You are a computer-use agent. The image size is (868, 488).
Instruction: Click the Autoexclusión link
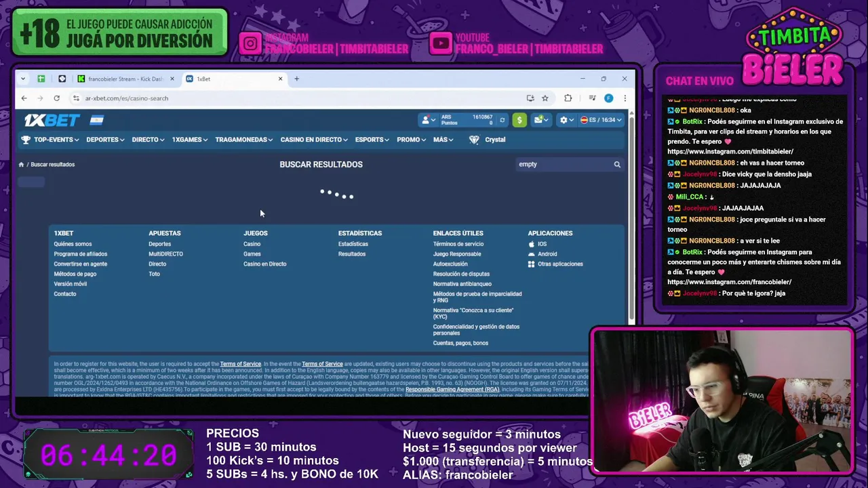click(x=450, y=264)
